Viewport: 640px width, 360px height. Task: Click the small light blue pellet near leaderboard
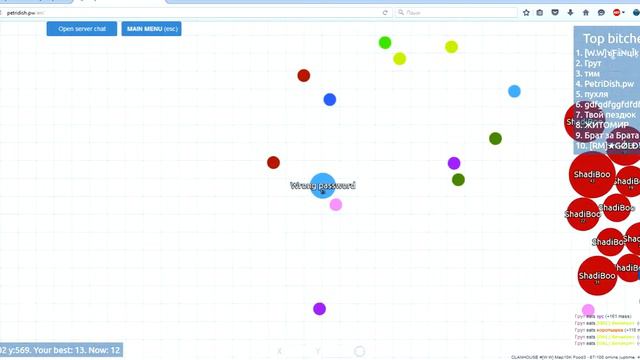coord(514,91)
